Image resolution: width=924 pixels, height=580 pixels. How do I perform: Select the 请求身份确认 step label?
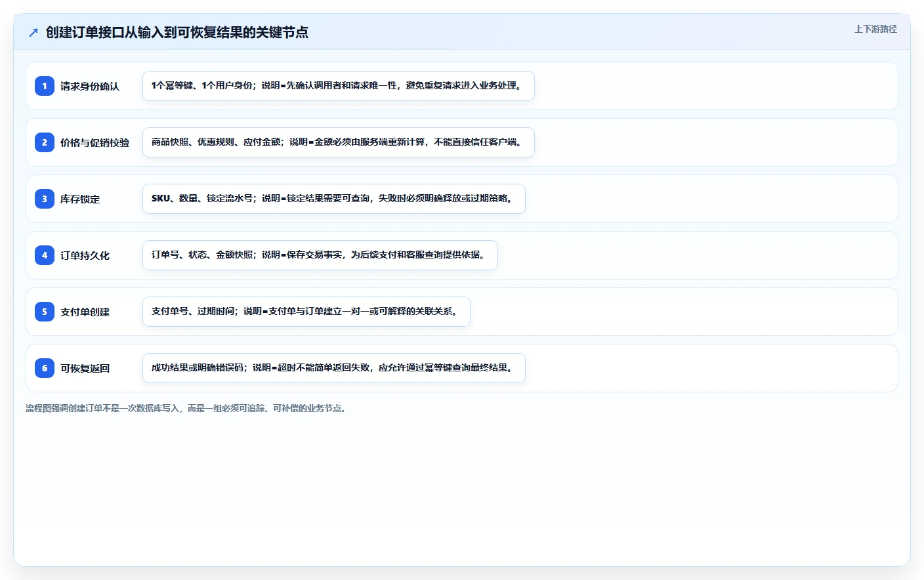[x=90, y=86]
